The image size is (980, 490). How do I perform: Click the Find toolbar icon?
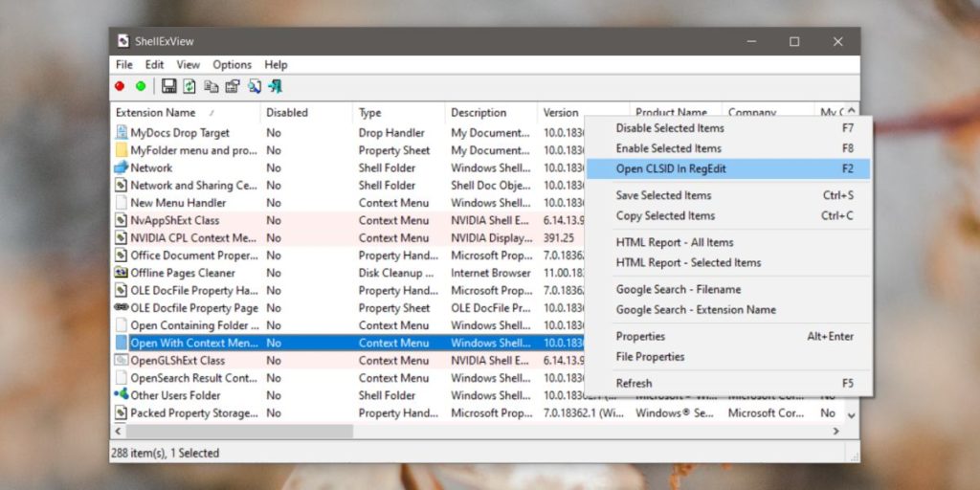click(254, 86)
